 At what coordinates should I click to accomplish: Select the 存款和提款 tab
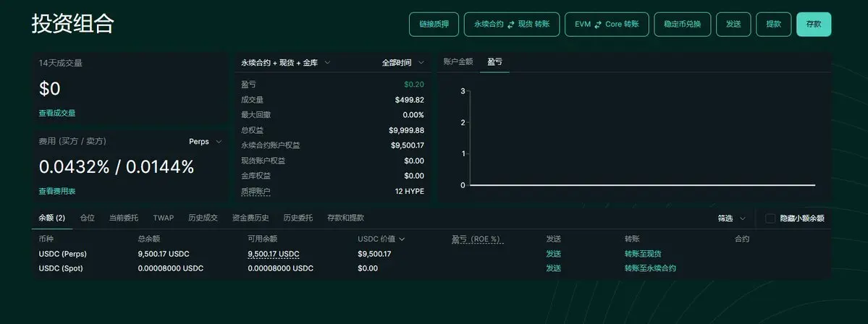click(345, 218)
